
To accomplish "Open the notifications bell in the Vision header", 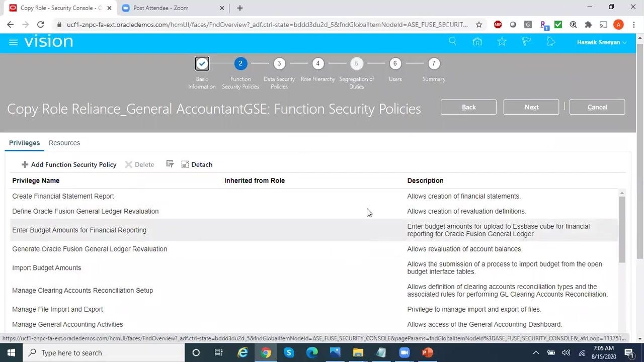I will [551, 42].
